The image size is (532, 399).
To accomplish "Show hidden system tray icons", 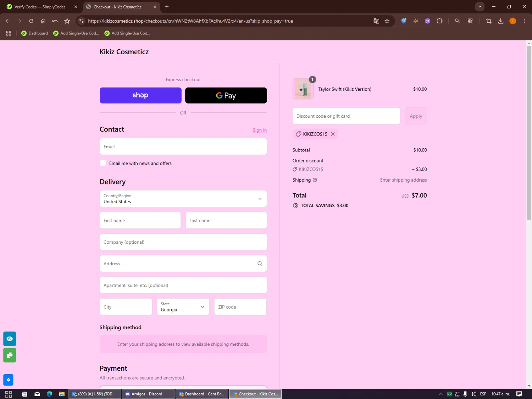I will click(x=441, y=394).
